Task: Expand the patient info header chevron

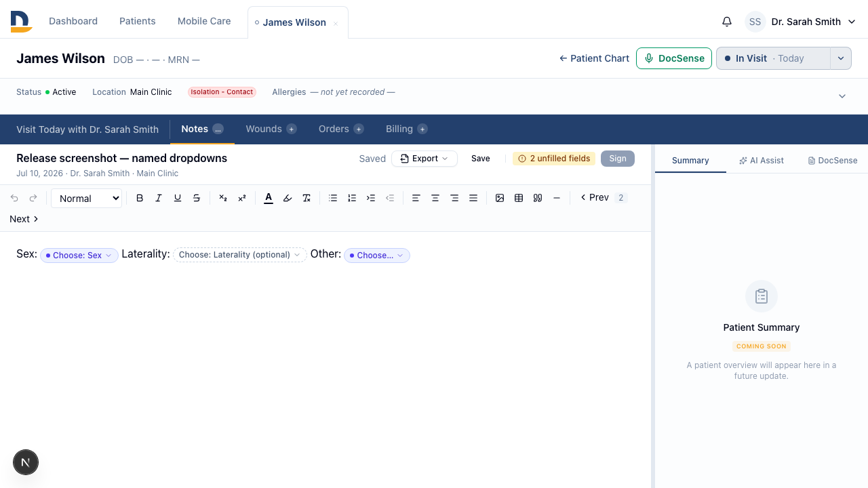Action: (842, 96)
